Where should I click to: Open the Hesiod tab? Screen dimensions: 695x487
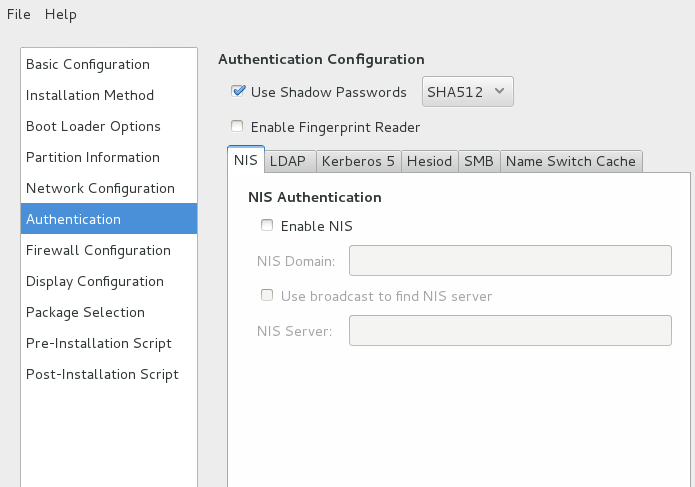coord(431,161)
